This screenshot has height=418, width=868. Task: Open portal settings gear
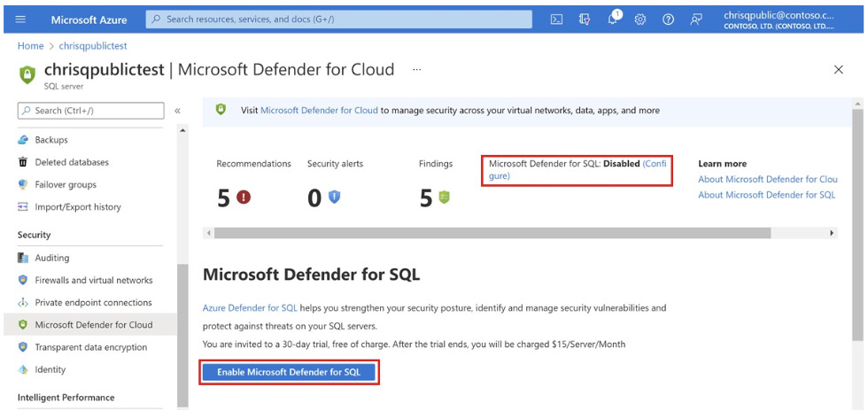(x=640, y=19)
